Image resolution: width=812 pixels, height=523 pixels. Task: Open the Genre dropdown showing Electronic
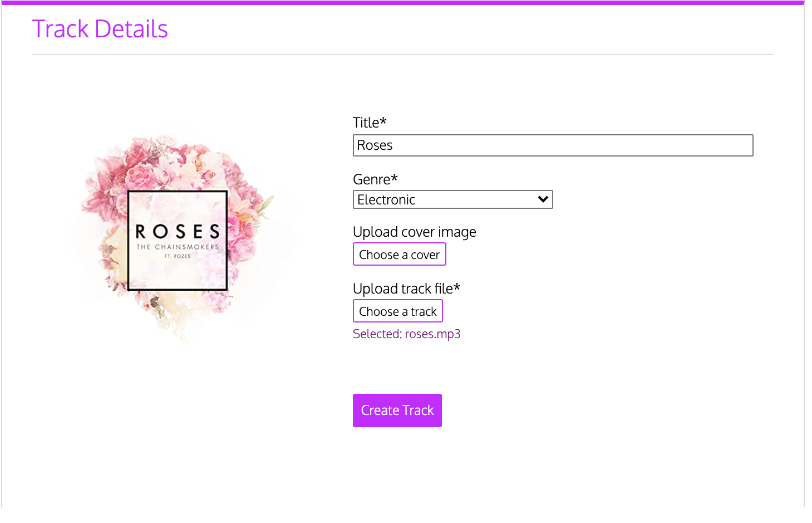click(452, 199)
